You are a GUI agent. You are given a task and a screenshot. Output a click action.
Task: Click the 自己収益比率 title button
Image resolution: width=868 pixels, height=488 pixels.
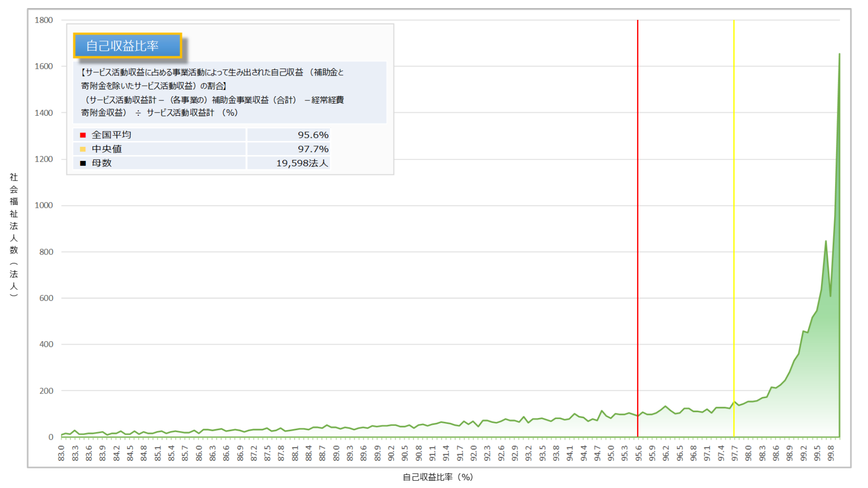[x=127, y=46]
